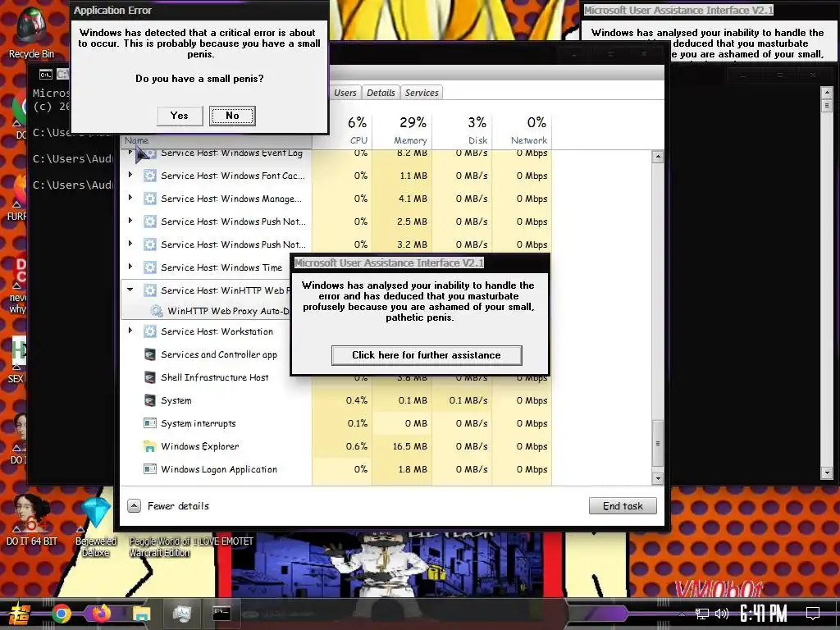
Task: Click gear icon of Service Host: Workstation
Action: point(150,331)
